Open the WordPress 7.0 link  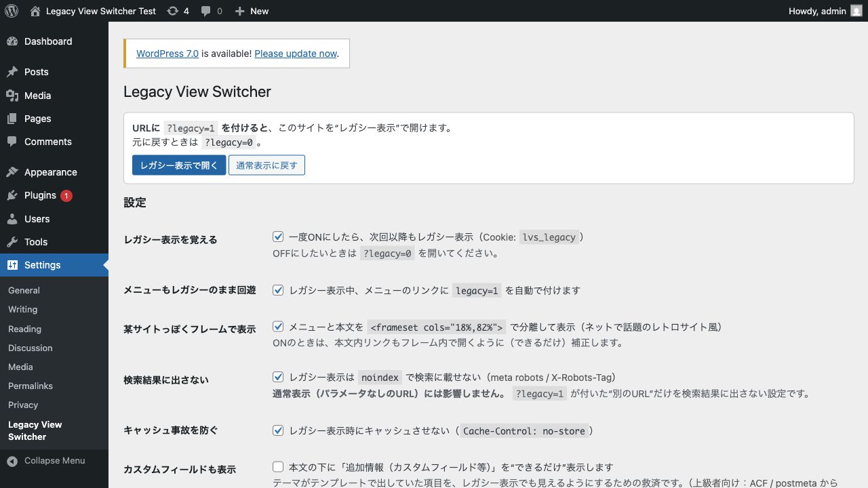[x=167, y=54]
